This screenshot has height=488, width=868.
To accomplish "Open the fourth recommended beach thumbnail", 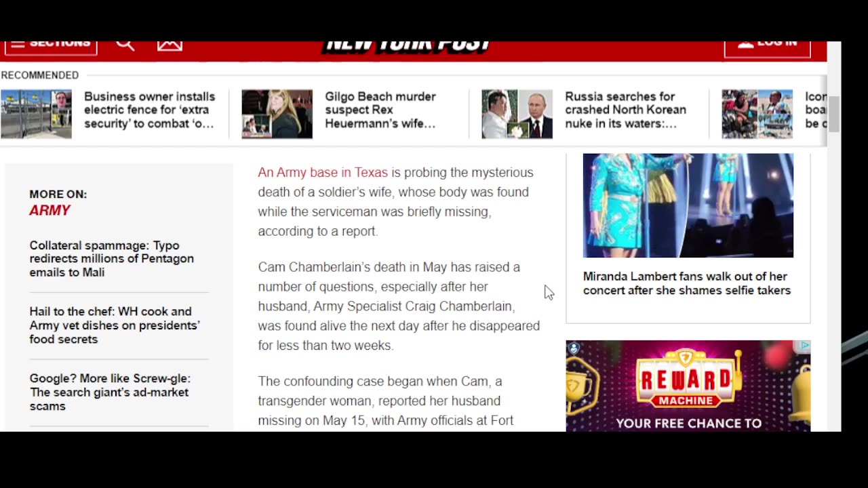I will (x=757, y=114).
